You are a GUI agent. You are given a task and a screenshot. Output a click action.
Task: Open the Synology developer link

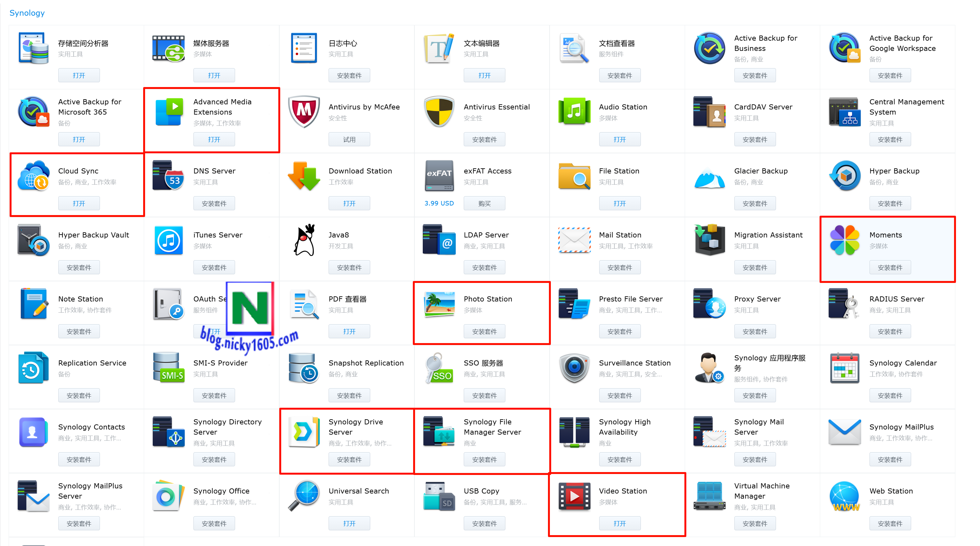[27, 13]
